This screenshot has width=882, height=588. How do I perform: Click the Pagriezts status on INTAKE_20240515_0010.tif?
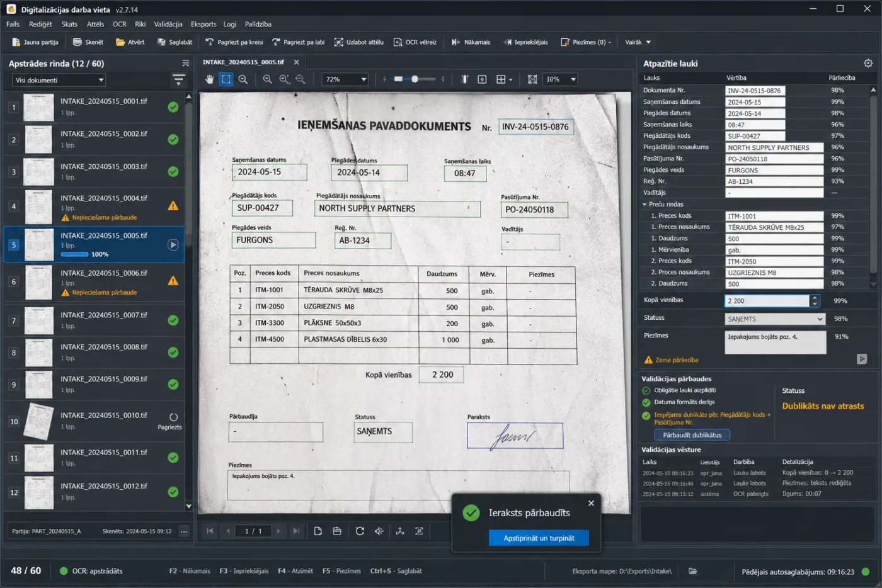(x=170, y=422)
